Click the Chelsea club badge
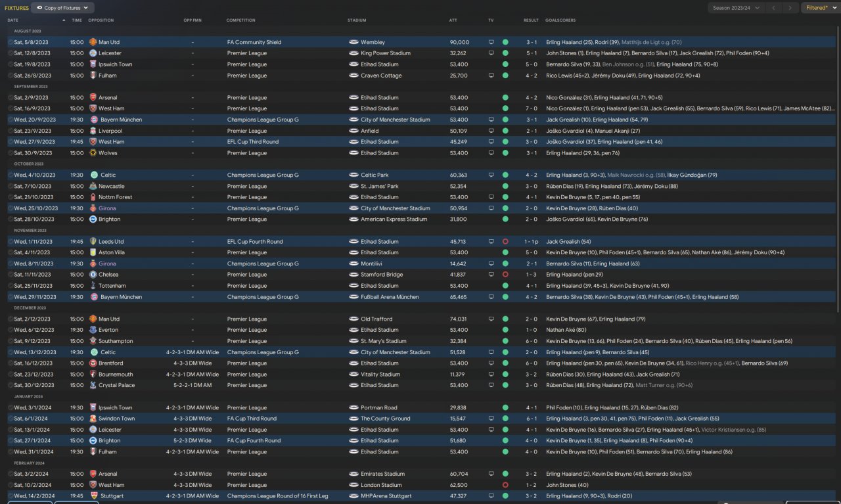The image size is (841, 504). tap(93, 275)
